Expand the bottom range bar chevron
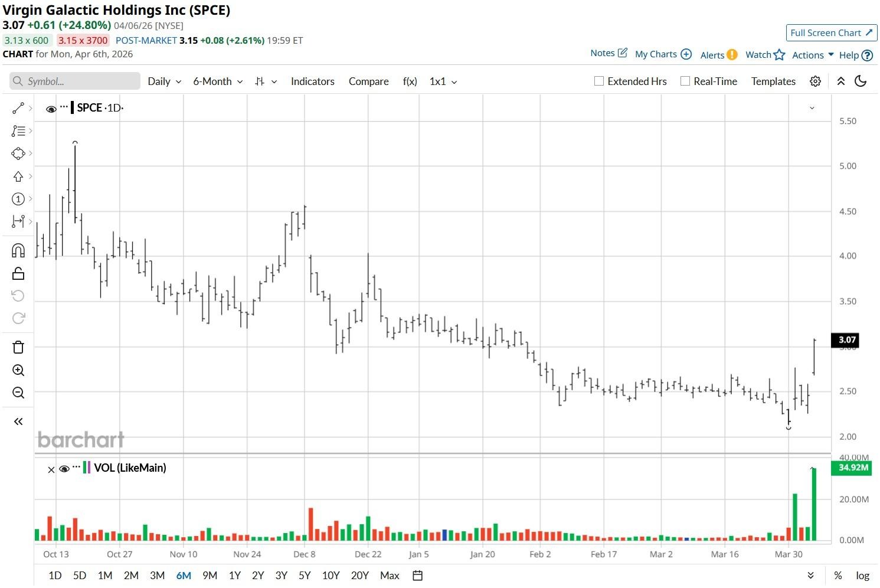This screenshot has width=880, height=588. click(x=811, y=576)
